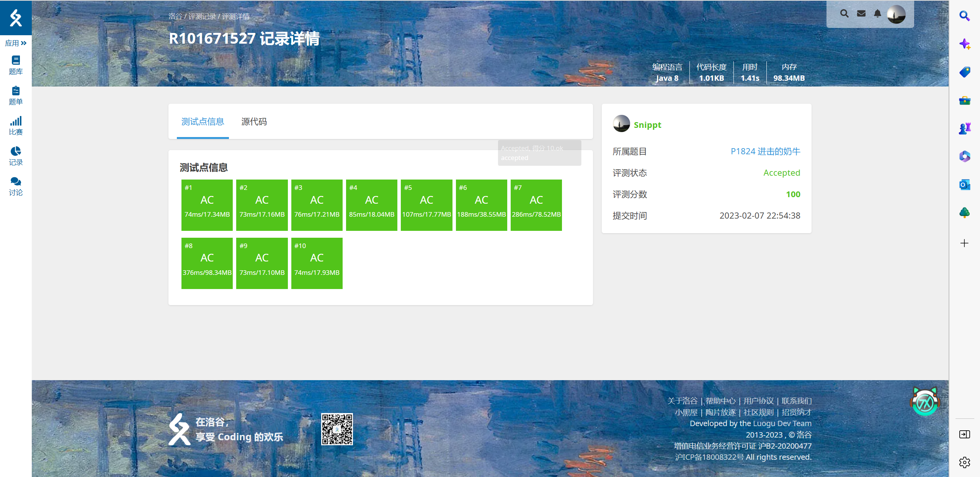Add sidebar apps with the plus button
Image resolution: width=980 pixels, height=477 pixels.
tap(965, 243)
